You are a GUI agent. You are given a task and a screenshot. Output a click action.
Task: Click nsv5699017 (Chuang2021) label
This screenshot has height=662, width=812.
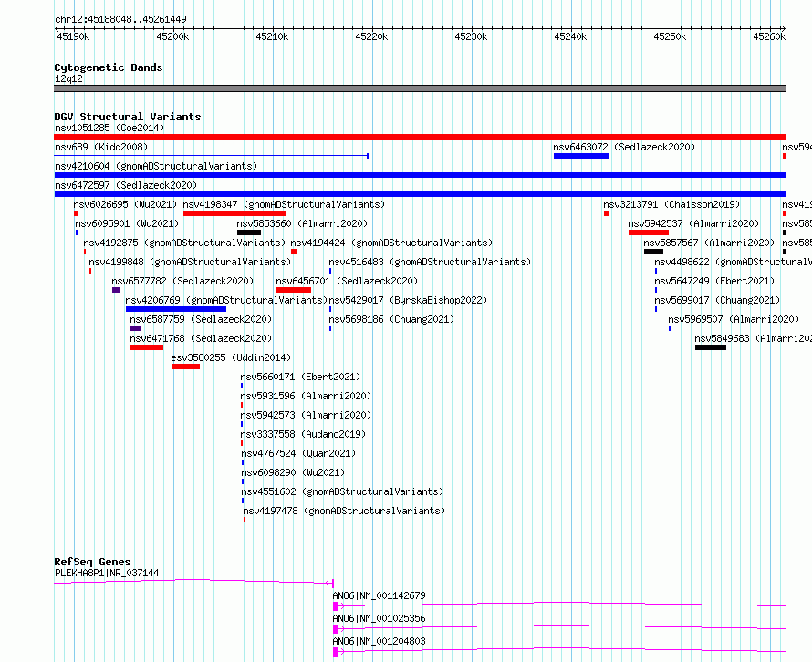pyautogui.click(x=717, y=300)
